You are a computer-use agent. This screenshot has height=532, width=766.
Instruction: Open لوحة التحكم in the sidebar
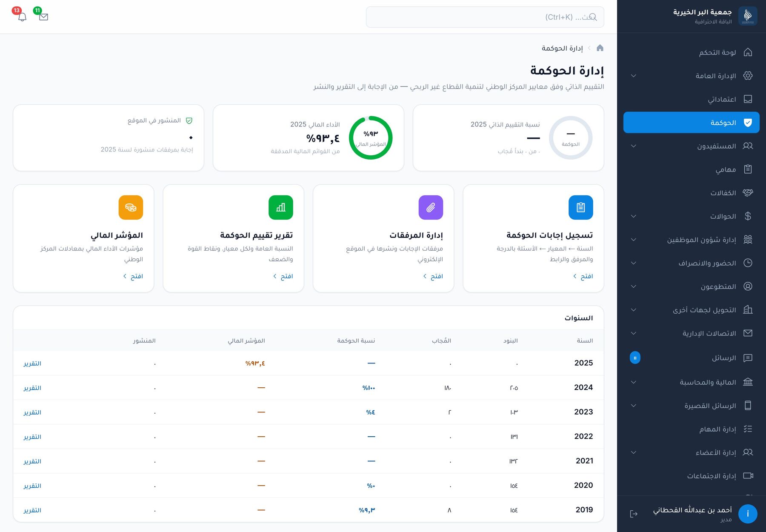(692, 52)
